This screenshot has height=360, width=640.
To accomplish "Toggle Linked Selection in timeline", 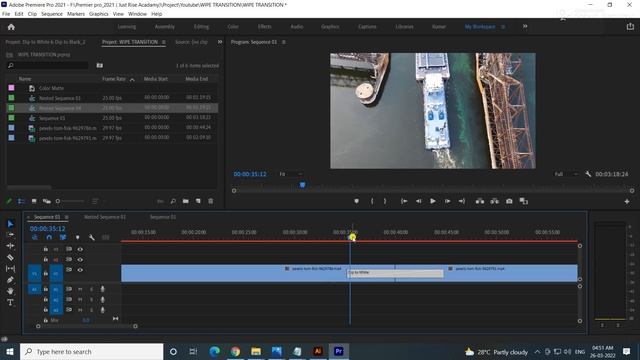I will (63, 237).
